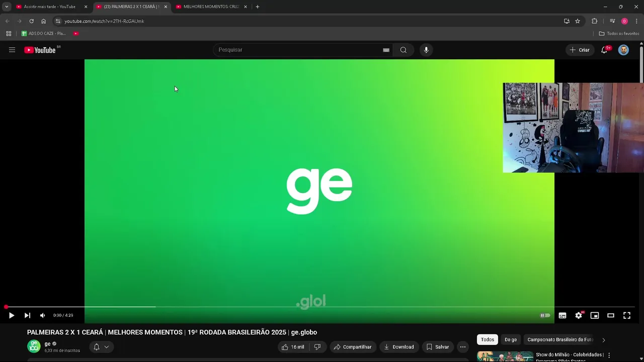
Task: Mute the video volume
Action: coord(42,315)
